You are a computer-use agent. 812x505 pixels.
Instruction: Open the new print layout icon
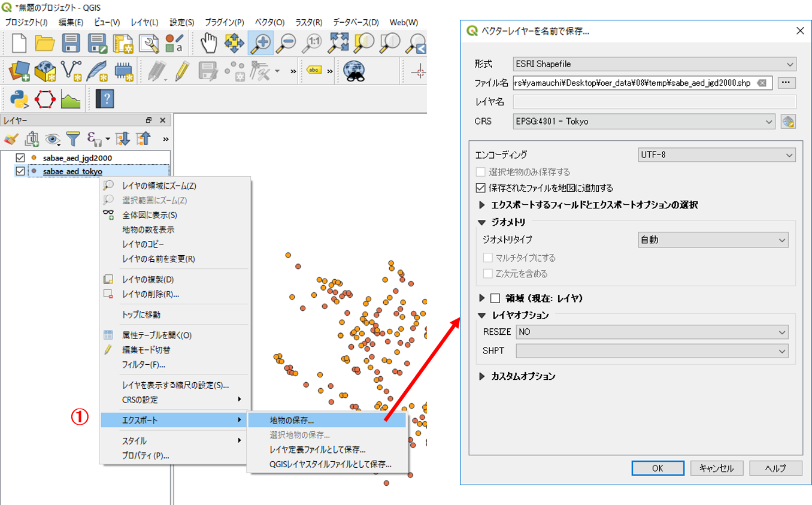123,43
